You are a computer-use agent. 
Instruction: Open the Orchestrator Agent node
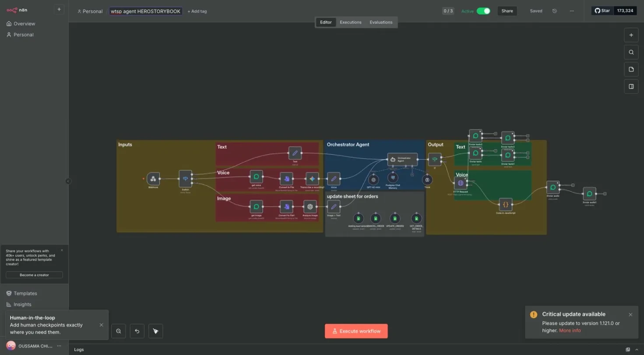pos(402,159)
